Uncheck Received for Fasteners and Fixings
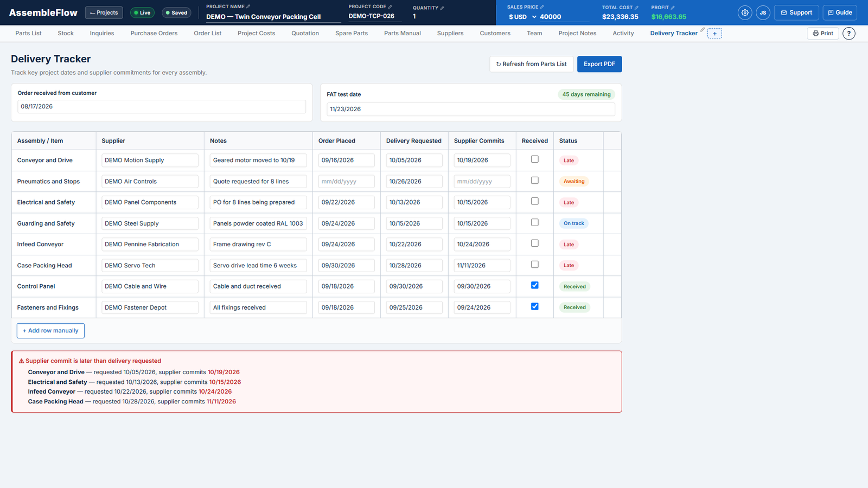 tap(535, 306)
